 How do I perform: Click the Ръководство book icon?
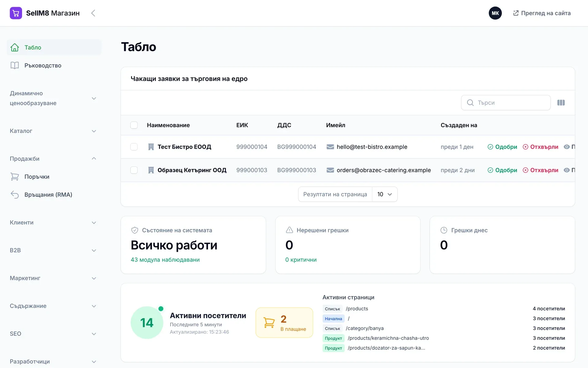click(x=15, y=65)
